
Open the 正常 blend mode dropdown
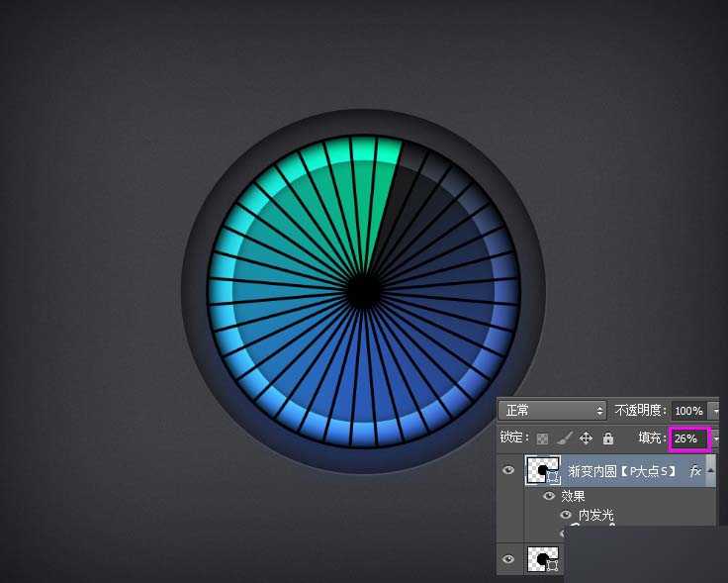(553, 410)
